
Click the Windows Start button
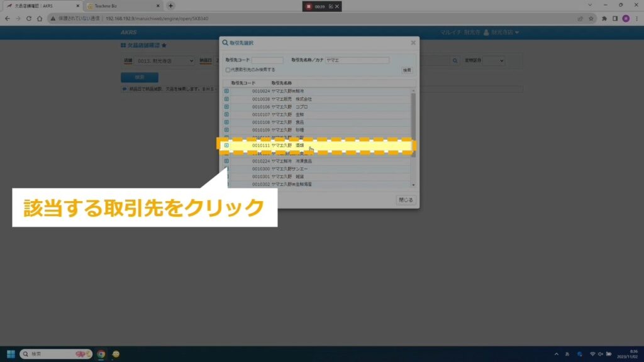coord(10,354)
